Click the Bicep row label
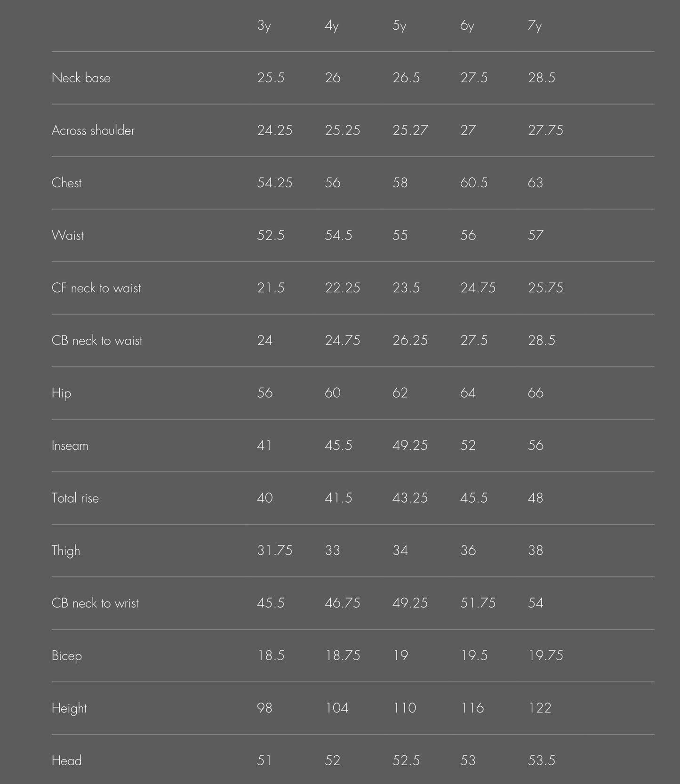Image resolution: width=680 pixels, height=784 pixels. pos(67,656)
